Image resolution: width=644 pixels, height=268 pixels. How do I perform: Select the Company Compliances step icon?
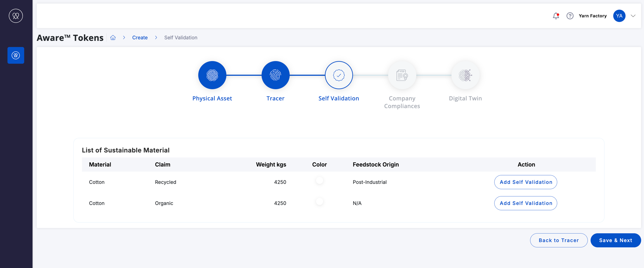click(402, 75)
